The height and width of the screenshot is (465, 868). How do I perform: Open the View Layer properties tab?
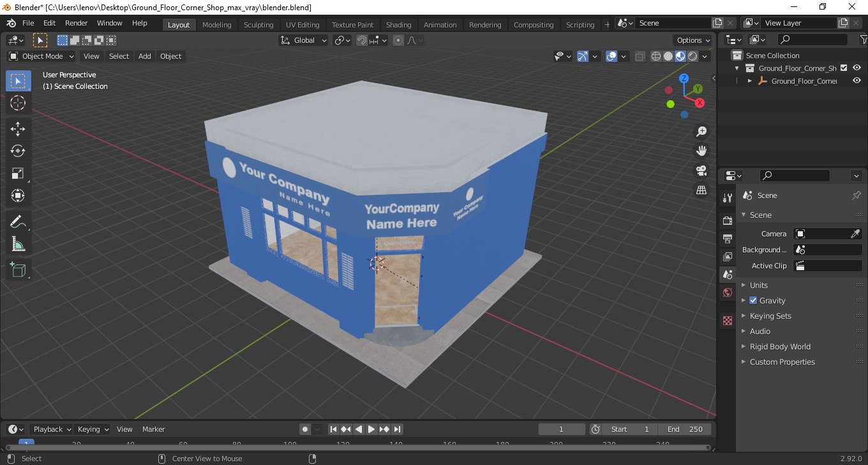tap(728, 256)
